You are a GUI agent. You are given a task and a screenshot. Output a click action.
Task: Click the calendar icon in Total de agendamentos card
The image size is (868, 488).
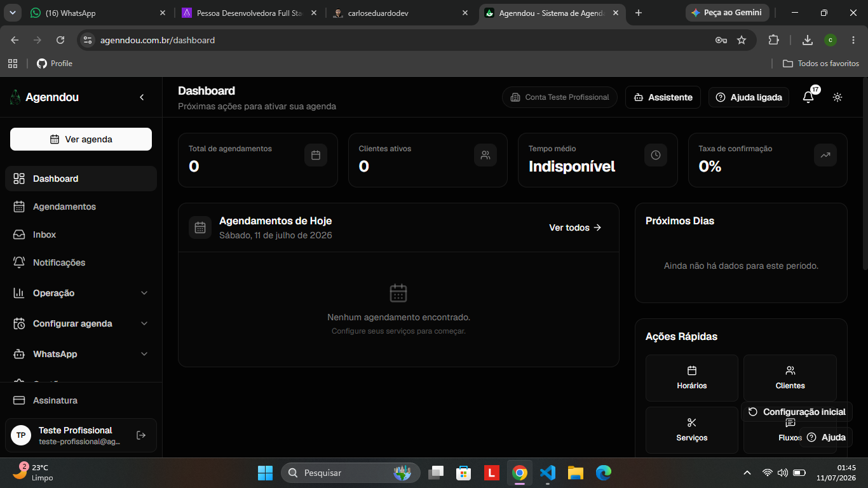(x=316, y=155)
